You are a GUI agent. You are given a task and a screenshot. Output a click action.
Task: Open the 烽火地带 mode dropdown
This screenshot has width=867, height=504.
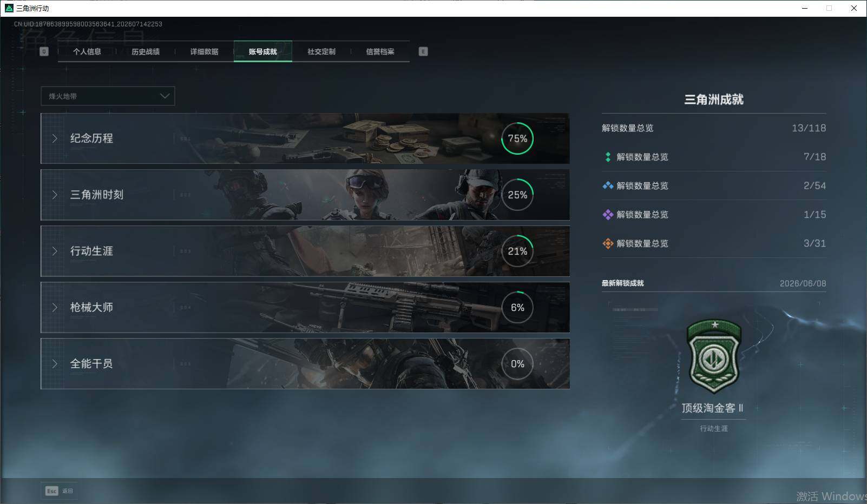point(108,96)
